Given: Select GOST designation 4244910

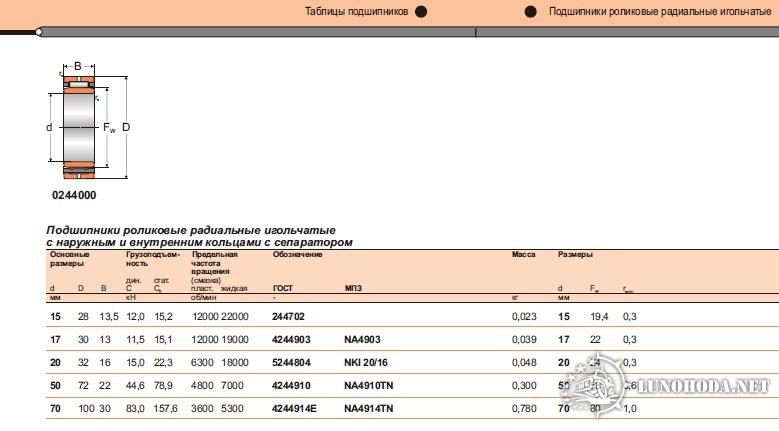Looking at the screenshot, I should point(291,385).
